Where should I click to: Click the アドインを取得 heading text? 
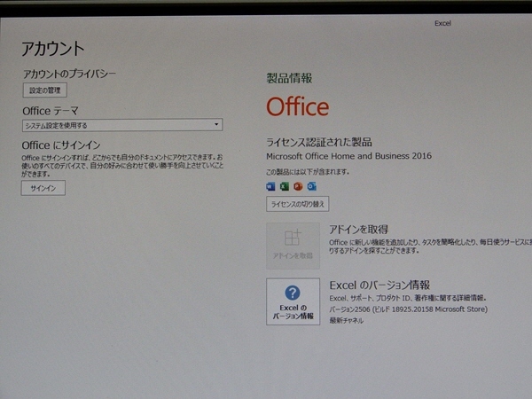358,230
